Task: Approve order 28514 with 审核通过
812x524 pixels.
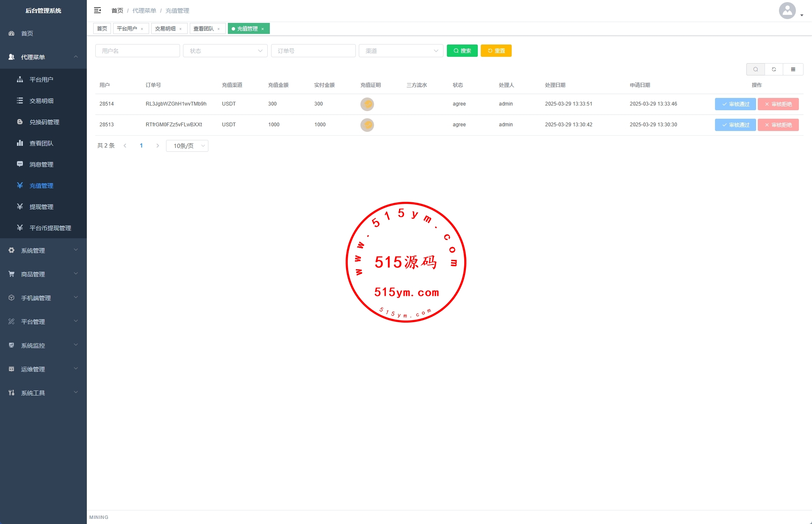Action: (x=735, y=104)
